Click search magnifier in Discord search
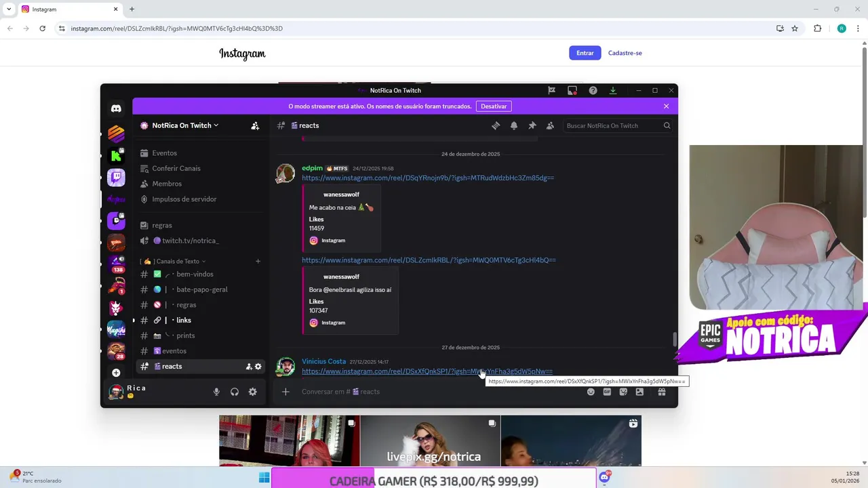 tap(667, 125)
